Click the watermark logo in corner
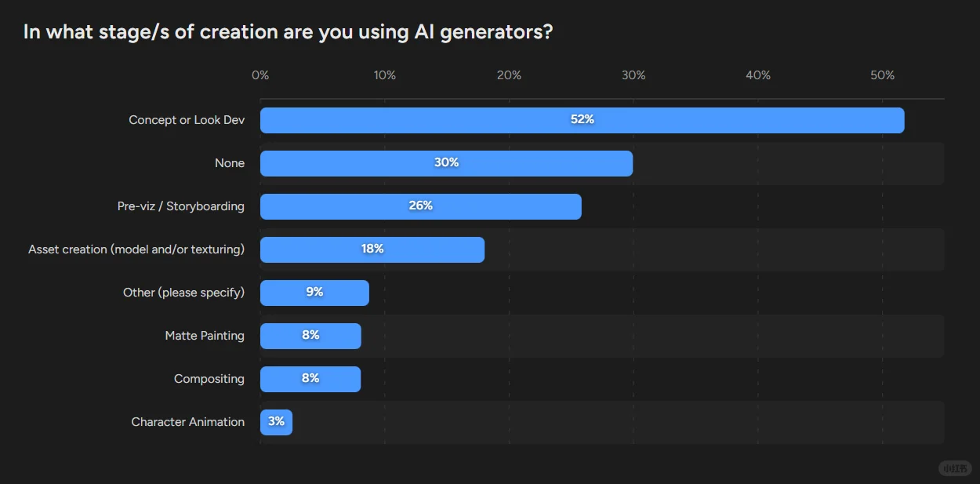The height and width of the screenshot is (484, 980). tap(955, 468)
